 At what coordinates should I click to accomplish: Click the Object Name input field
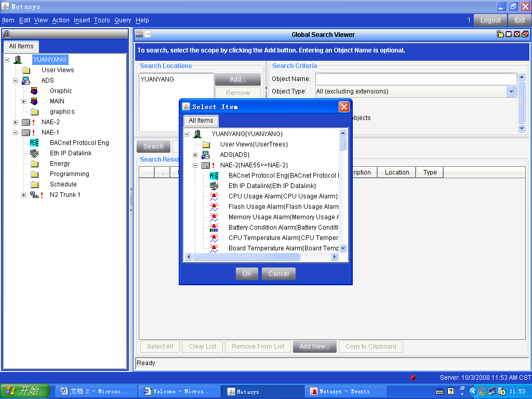[x=416, y=79]
